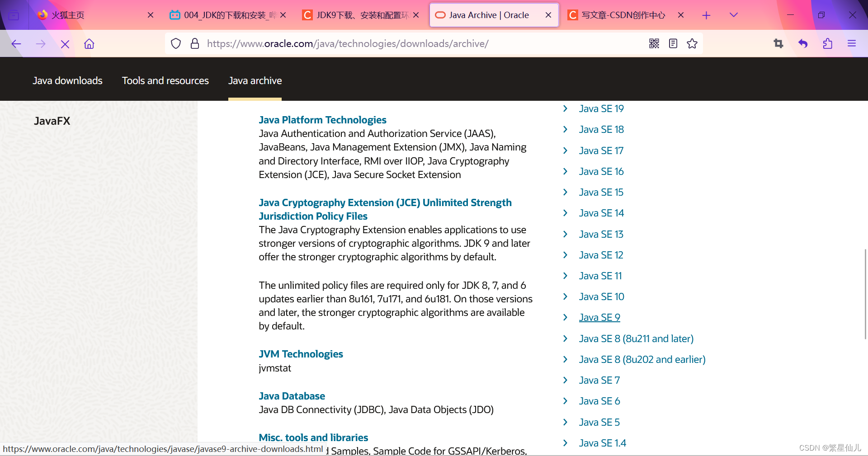The image size is (868, 456).
Task: Open the Java SE 16 archive
Action: [x=601, y=171]
